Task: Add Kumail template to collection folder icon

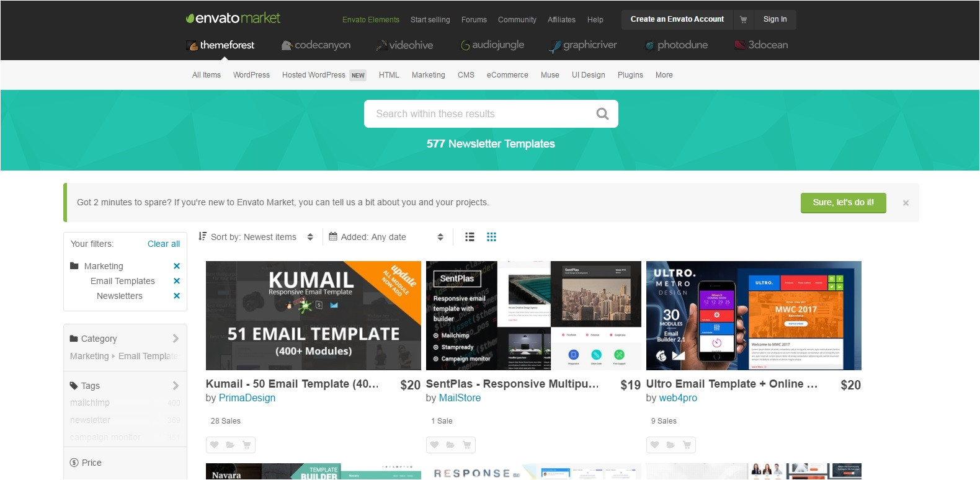Action: (x=230, y=445)
